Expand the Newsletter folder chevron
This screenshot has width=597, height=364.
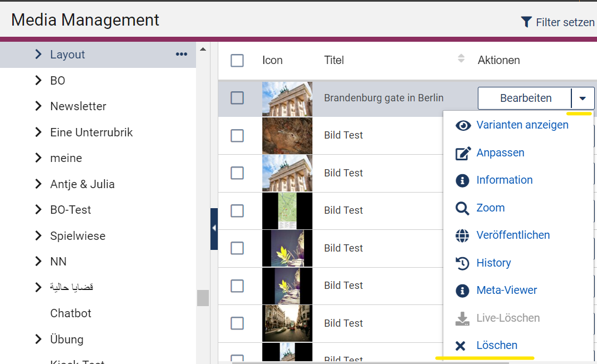pos(38,106)
